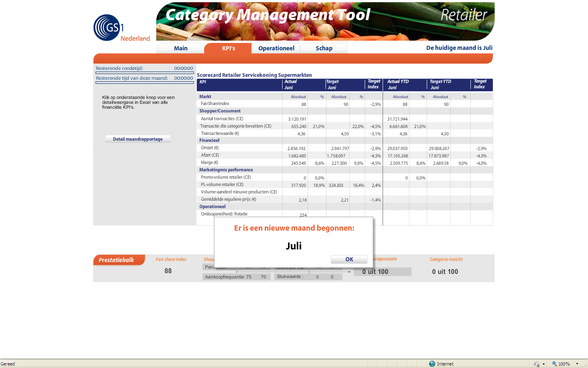Click the Categorie-inzicht score 0 uit 100
Image resolution: width=588 pixels, height=368 pixels.
[x=445, y=272]
